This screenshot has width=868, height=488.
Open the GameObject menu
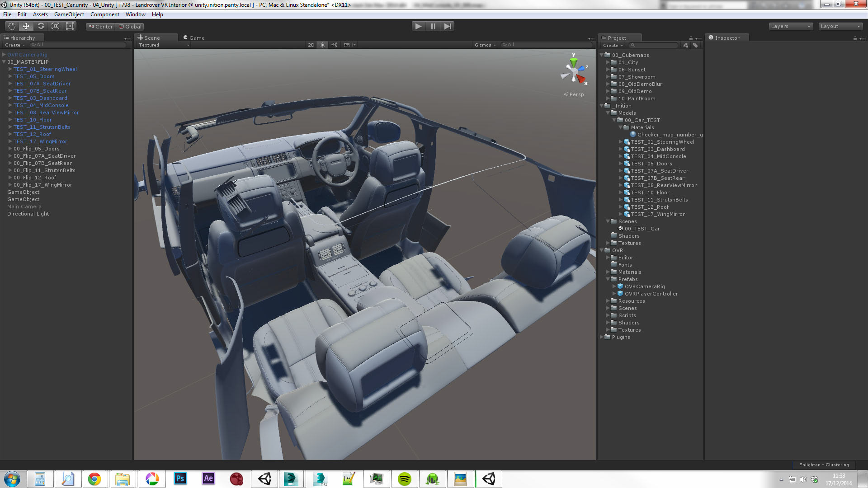click(69, 14)
